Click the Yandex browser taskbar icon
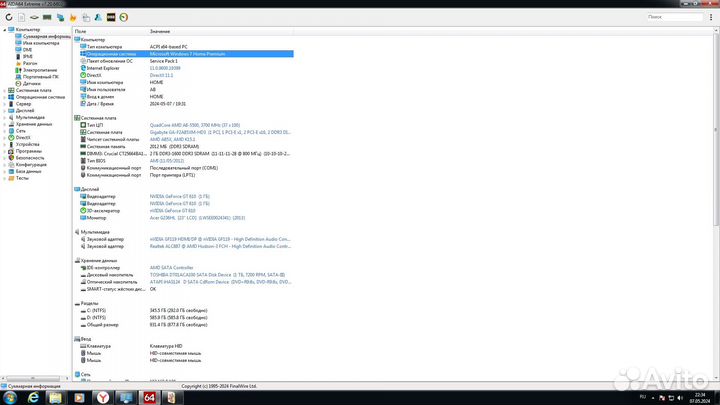Viewport: 720px width, 405px height. [x=103, y=396]
